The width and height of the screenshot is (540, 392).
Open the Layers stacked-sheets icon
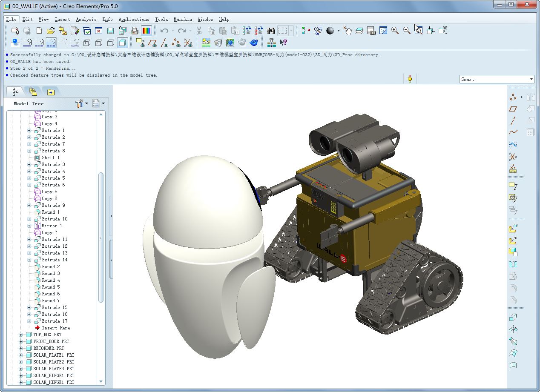tap(359, 31)
